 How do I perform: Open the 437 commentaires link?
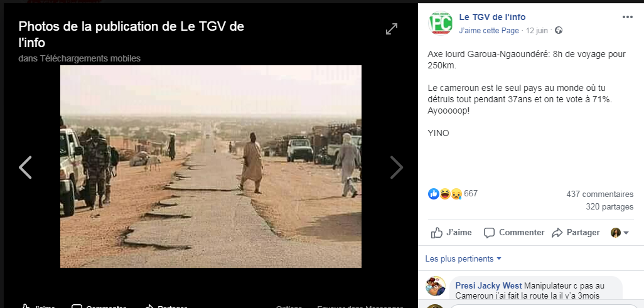tap(599, 194)
